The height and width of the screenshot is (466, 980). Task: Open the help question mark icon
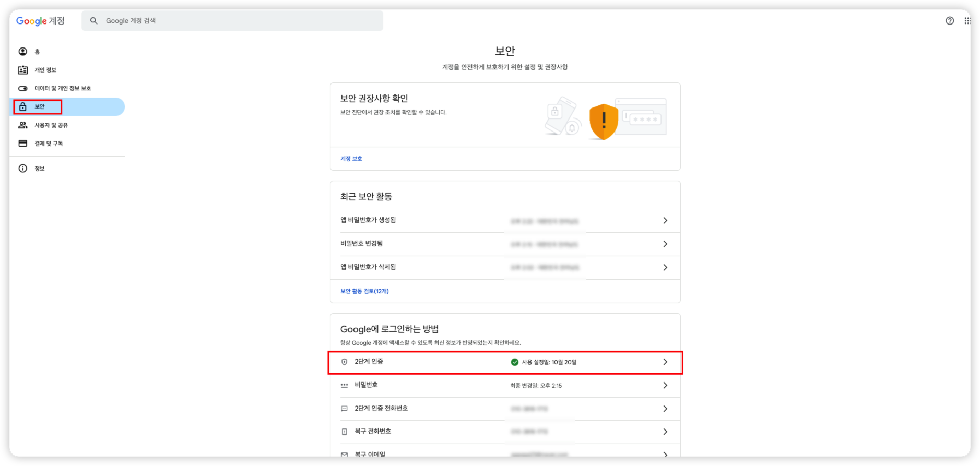(950, 21)
